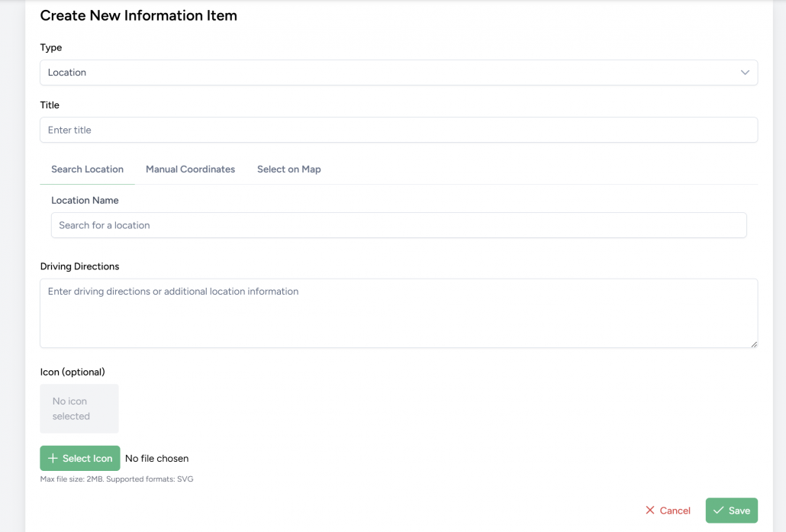This screenshot has height=532, width=786.
Task: Click into the Driving Directions text area
Action: pyautogui.click(x=398, y=313)
